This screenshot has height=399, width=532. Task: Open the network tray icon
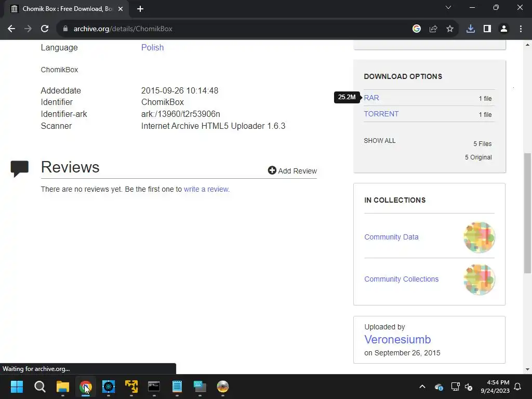coord(455,387)
